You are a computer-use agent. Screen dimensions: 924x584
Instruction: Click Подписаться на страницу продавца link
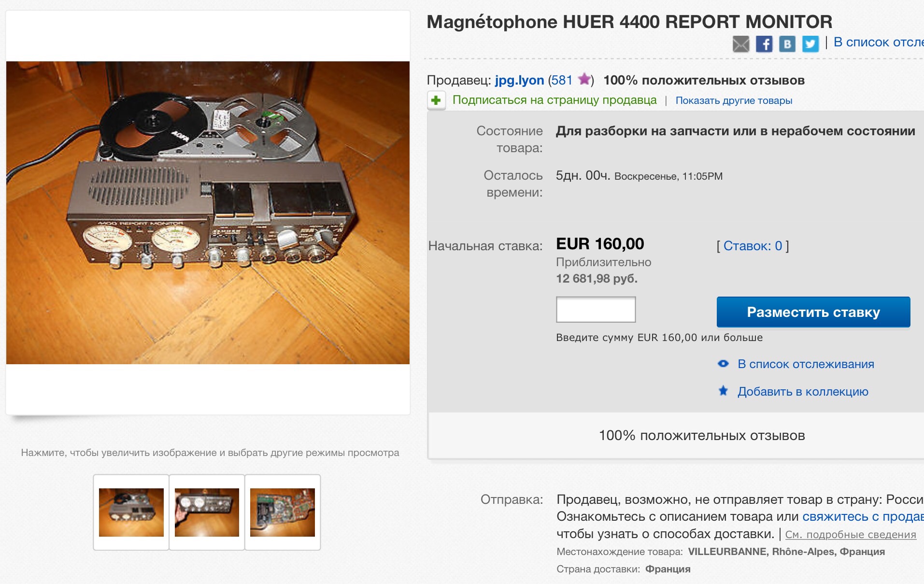(x=554, y=100)
